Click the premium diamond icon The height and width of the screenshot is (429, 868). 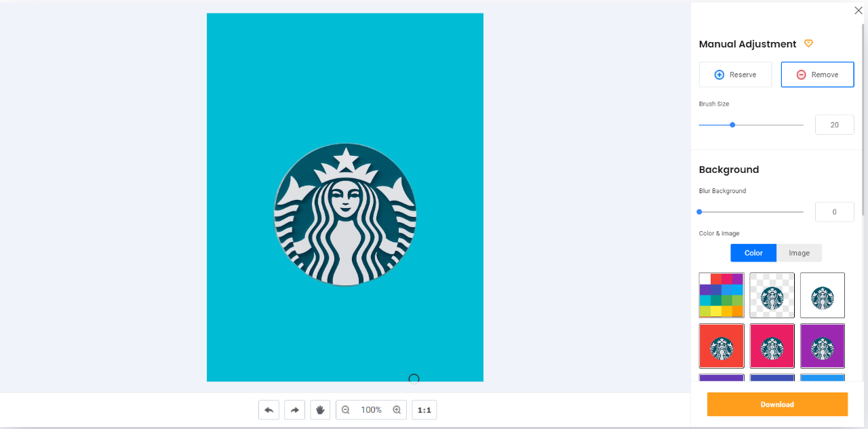point(808,43)
